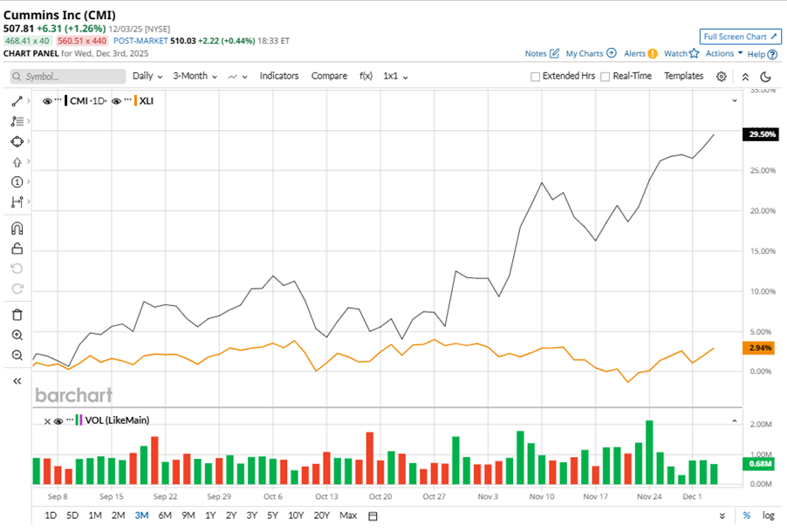Image resolution: width=787 pixels, height=532 pixels.
Task: Select the 9M time range
Action: [188, 515]
